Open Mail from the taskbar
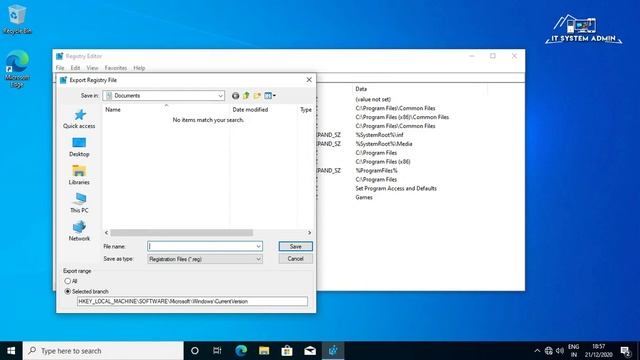This screenshot has width=640, height=360. point(310,351)
